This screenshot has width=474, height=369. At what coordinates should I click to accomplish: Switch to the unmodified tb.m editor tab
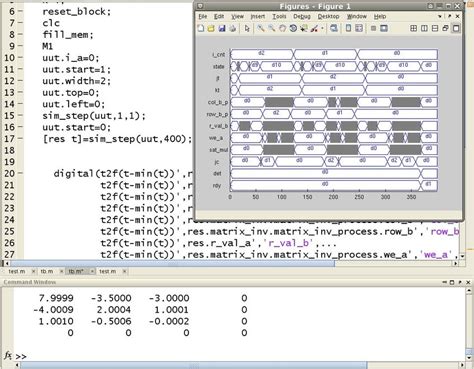(47, 271)
